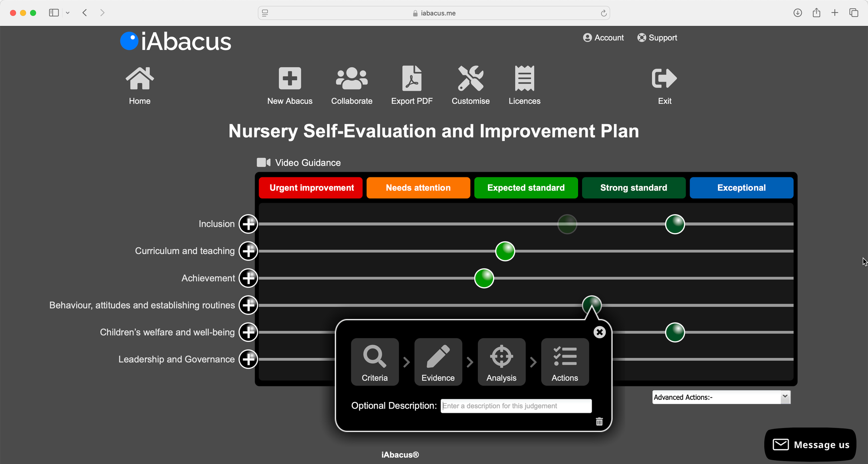This screenshot has width=868, height=464.
Task: Select the Achievement bead on slider
Action: click(484, 278)
